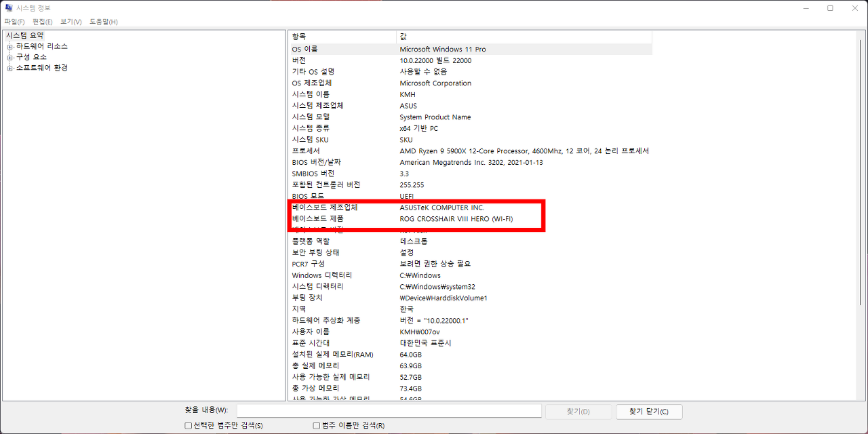The image size is (868, 434).
Task: Open the 파일(F) menu
Action: click(14, 22)
